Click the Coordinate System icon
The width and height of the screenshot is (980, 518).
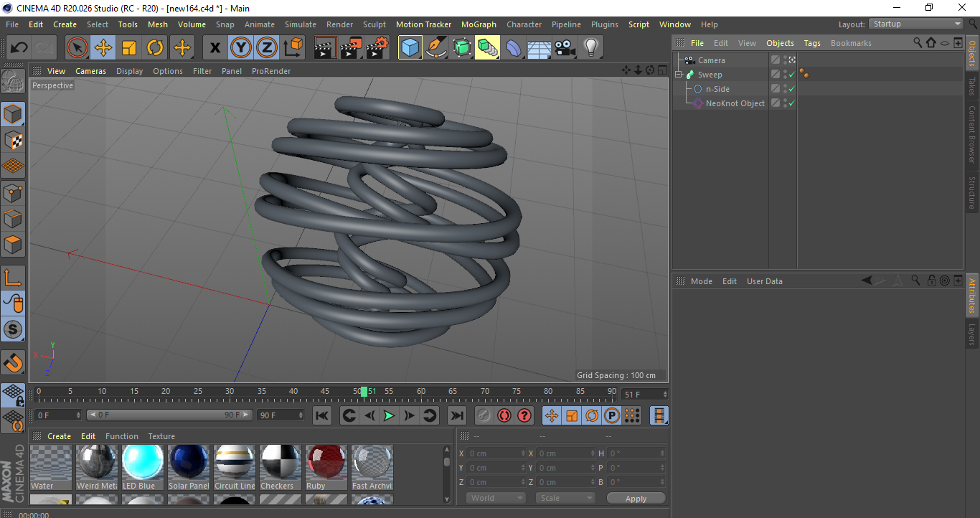coord(293,48)
